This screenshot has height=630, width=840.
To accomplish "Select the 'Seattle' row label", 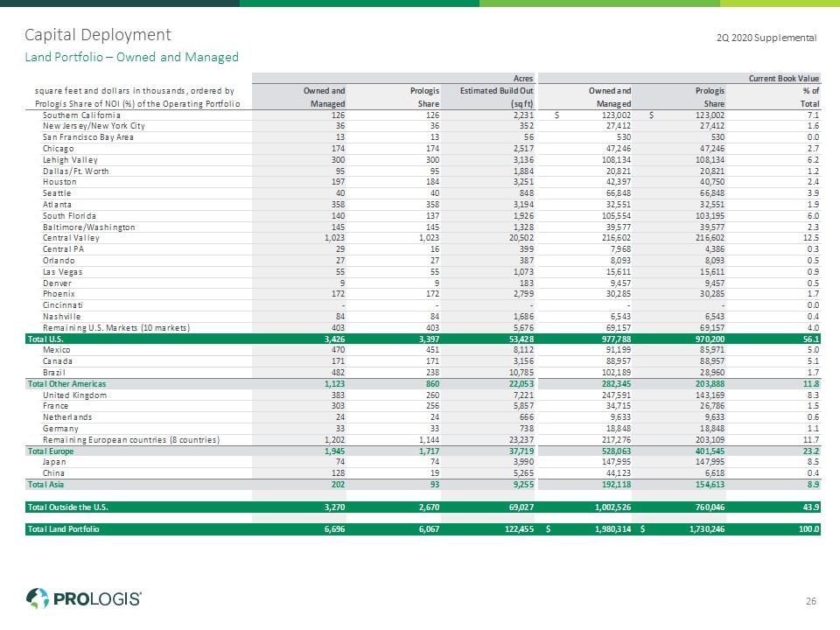I will point(57,192).
